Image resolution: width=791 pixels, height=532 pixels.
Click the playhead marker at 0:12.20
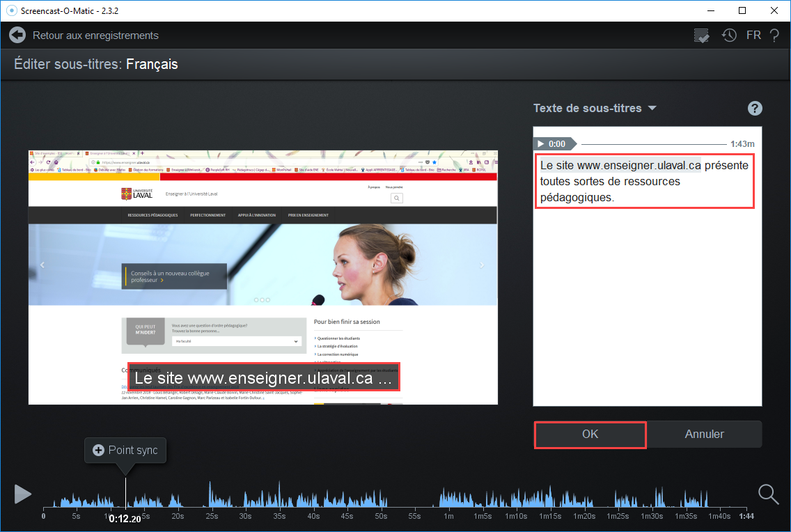(125, 493)
